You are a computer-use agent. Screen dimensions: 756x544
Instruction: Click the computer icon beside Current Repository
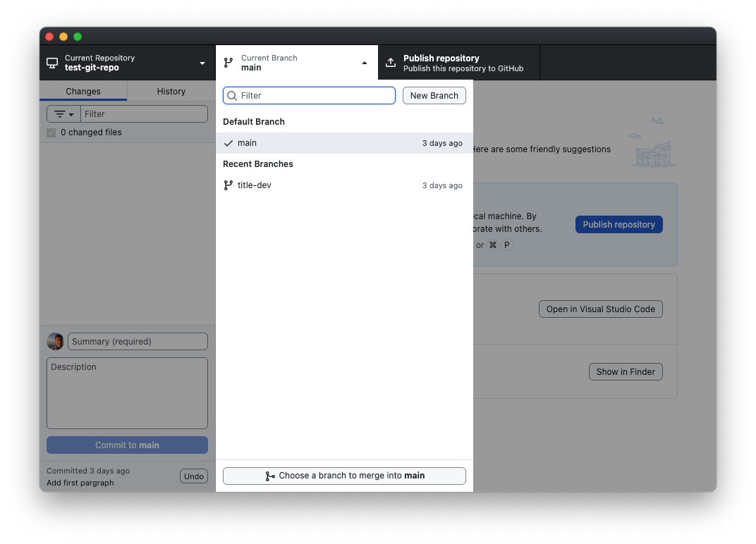tap(52, 63)
